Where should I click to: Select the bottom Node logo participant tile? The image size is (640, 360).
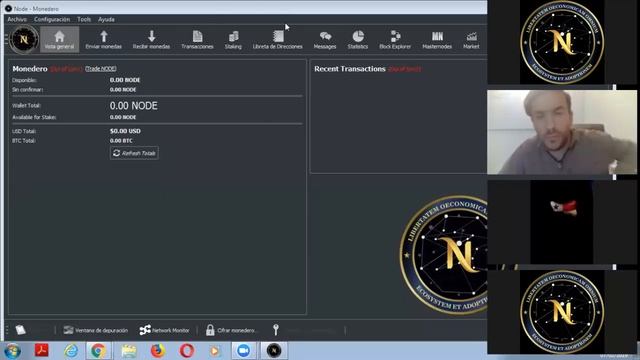click(x=562, y=312)
